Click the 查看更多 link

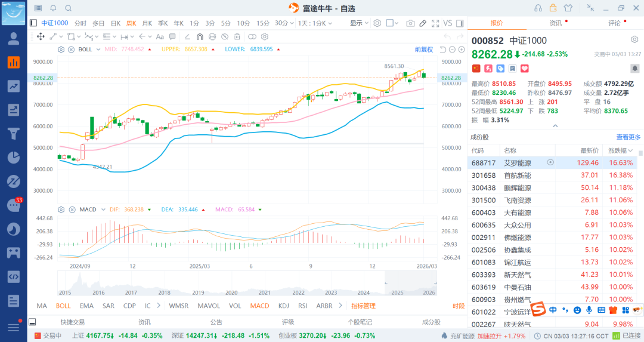click(628, 137)
